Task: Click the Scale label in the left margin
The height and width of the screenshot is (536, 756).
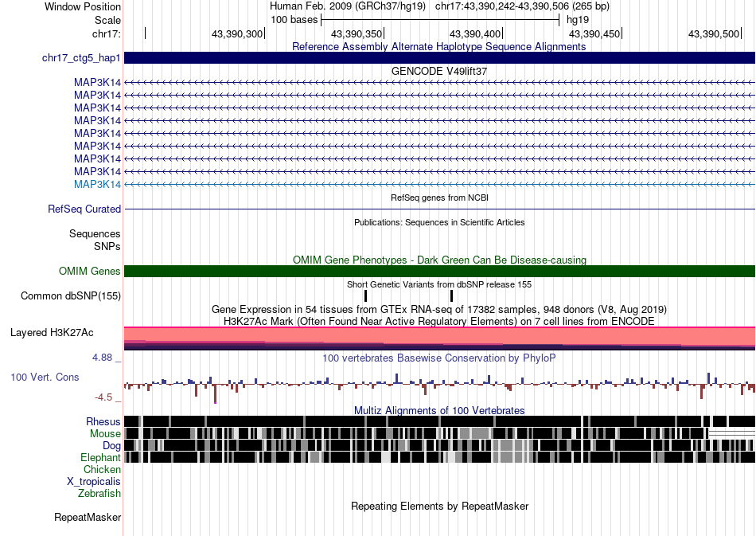Action: click(x=107, y=20)
